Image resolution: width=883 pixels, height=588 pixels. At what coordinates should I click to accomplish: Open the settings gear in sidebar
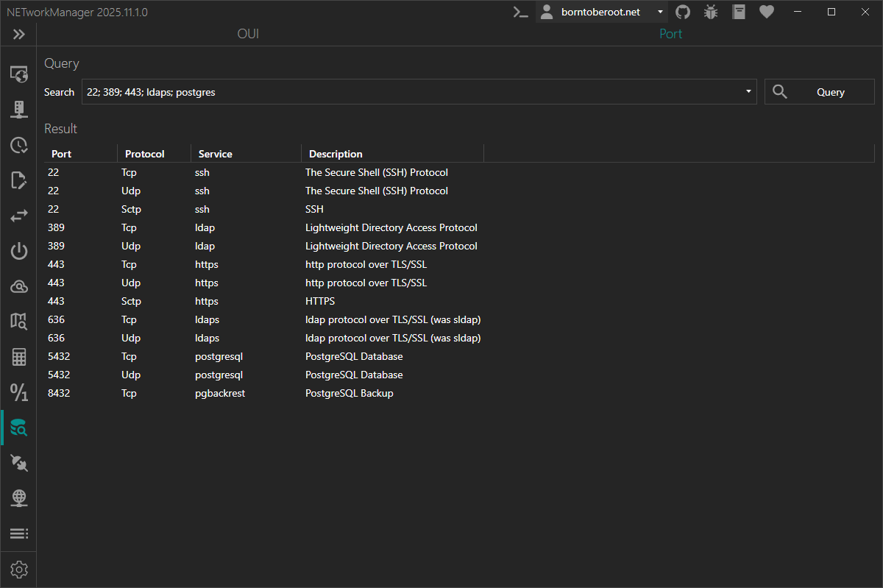pos(19,570)
